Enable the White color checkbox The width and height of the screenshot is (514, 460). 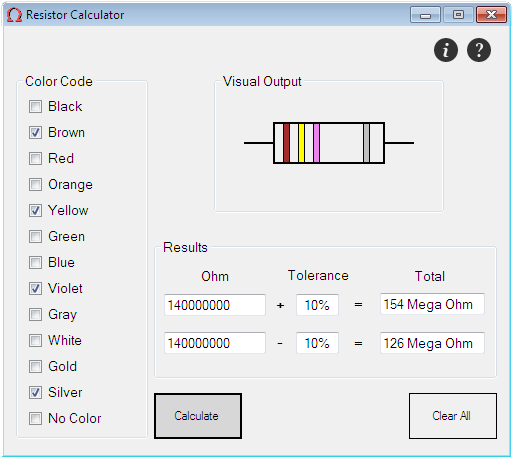coord(35,341)
